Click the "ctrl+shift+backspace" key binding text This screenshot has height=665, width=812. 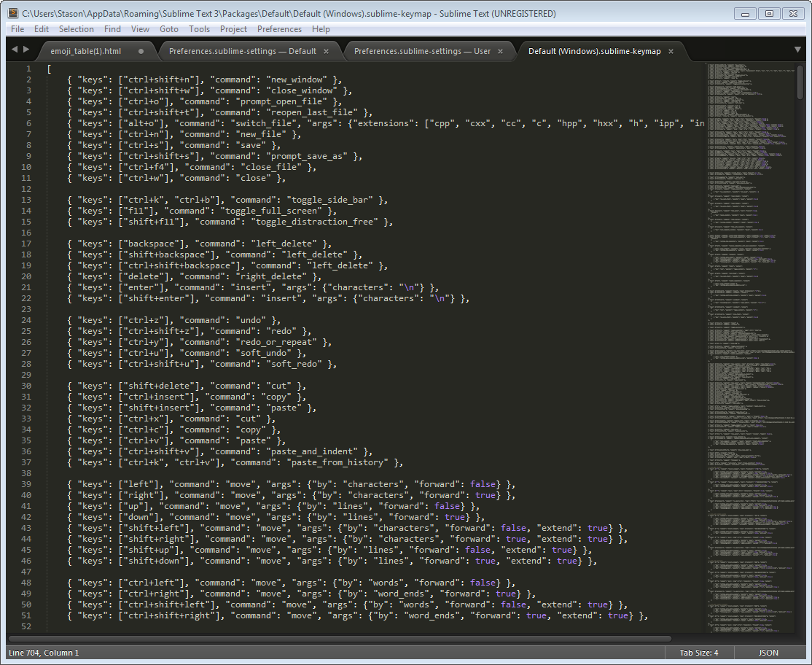[x=181, y=265]
